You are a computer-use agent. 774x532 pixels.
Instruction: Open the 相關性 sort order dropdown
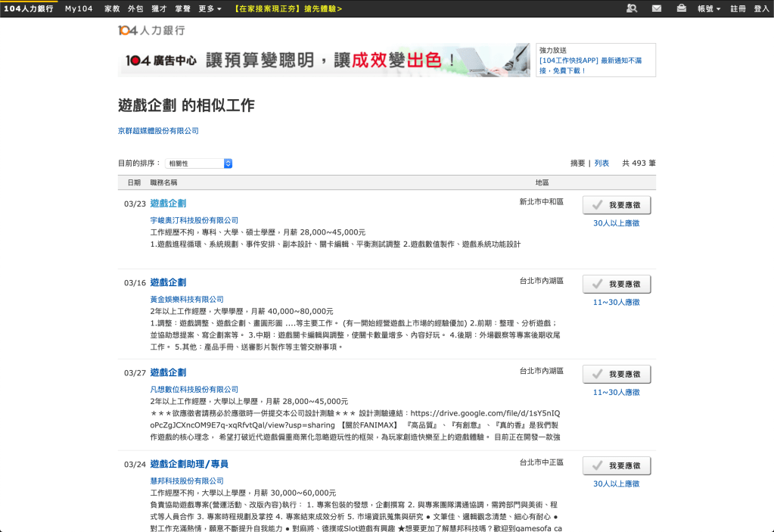pos(199,163)
